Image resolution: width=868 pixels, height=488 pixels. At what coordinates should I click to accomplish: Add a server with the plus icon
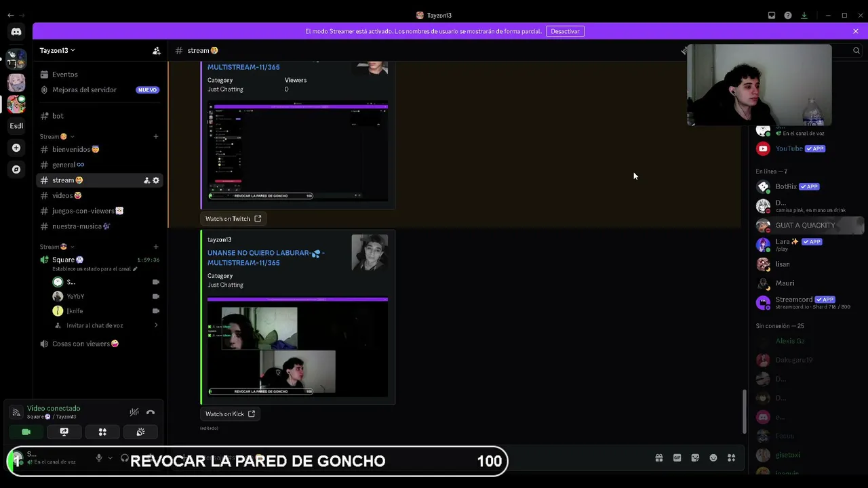click(x=16, y=148)
